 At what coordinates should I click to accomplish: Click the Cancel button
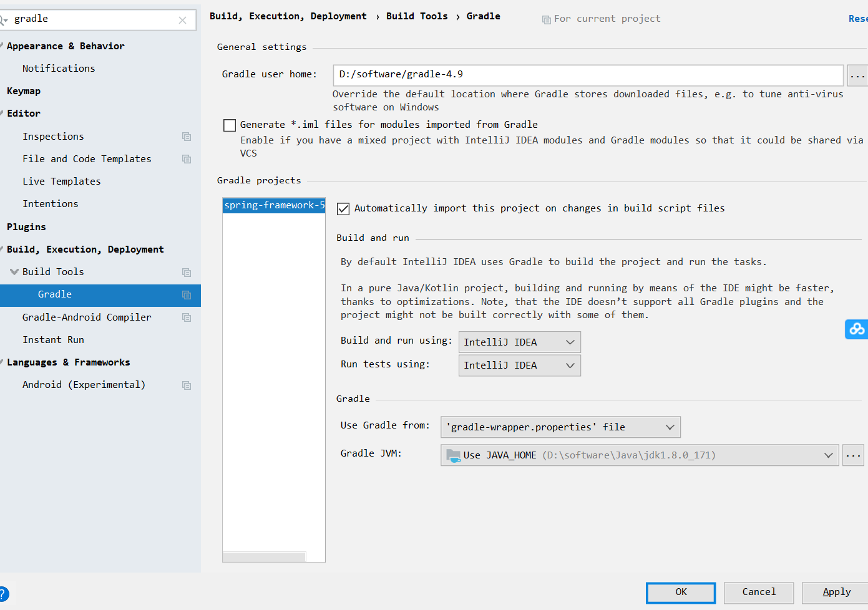[759, 593]
